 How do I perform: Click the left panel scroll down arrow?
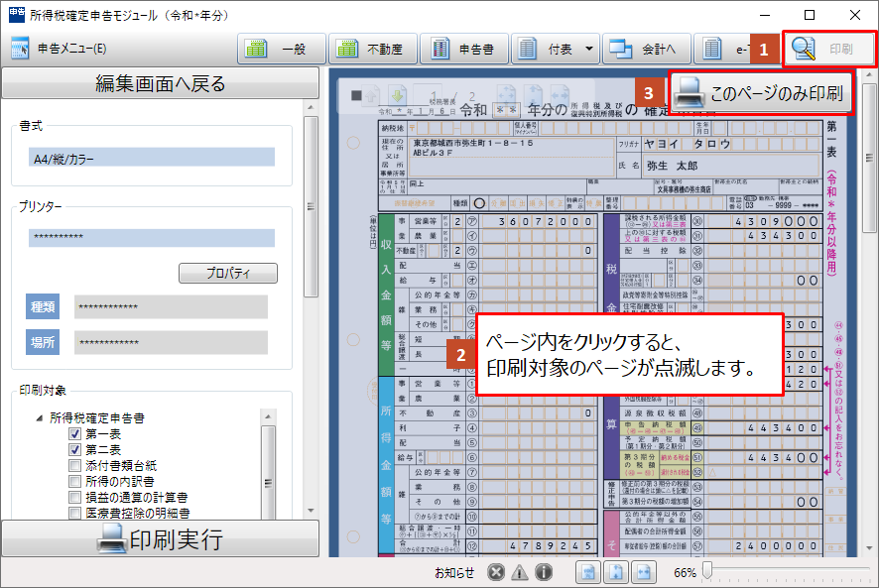pos(312,511)
